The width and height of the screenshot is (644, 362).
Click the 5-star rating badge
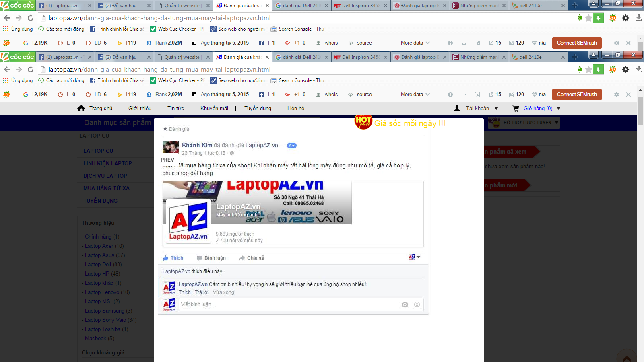pos(292,146)
